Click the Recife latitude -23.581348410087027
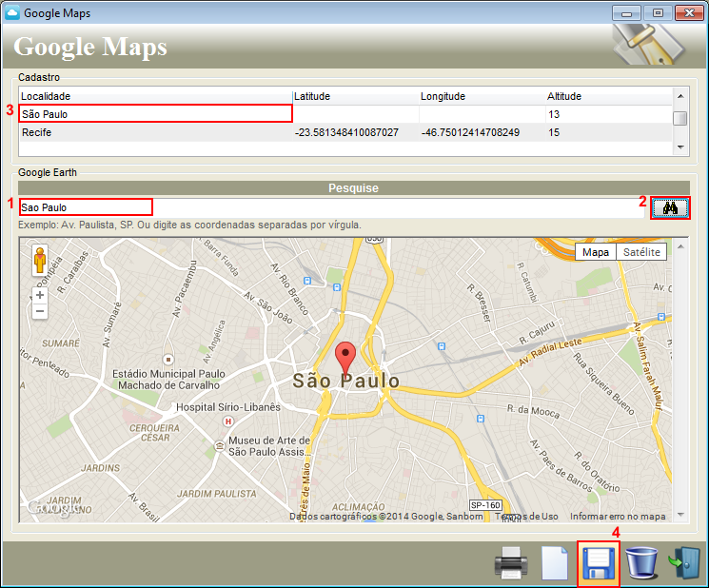Viewport: 709px width, 588px height. pyautogui.click(x=346, y=132)
